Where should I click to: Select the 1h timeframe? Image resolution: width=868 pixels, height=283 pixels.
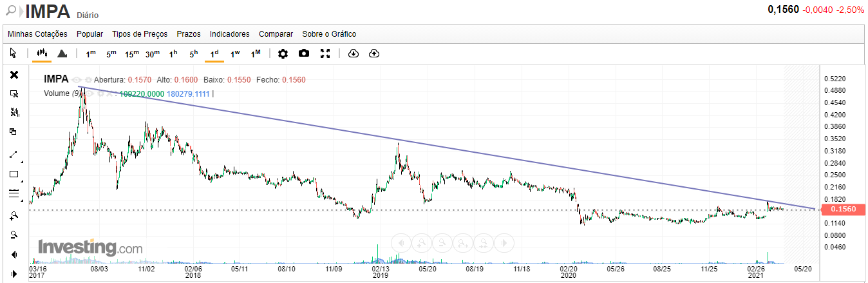(173, 54)
